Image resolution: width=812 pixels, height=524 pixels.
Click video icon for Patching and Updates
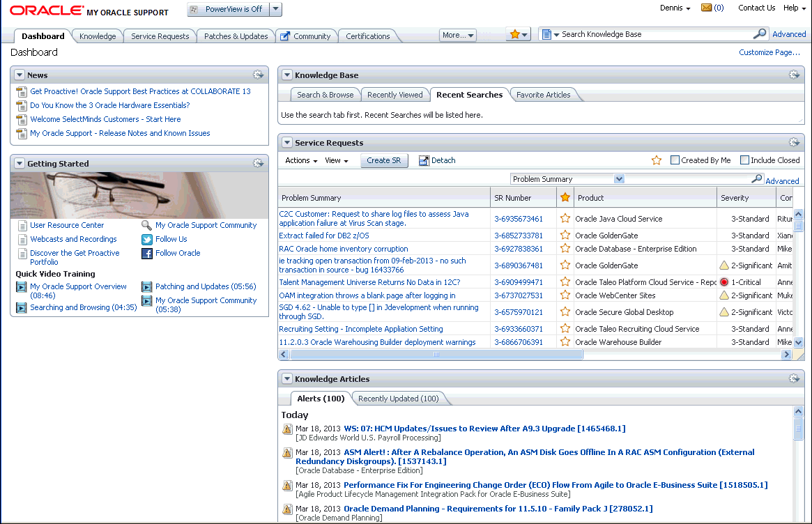pos(147,287)
